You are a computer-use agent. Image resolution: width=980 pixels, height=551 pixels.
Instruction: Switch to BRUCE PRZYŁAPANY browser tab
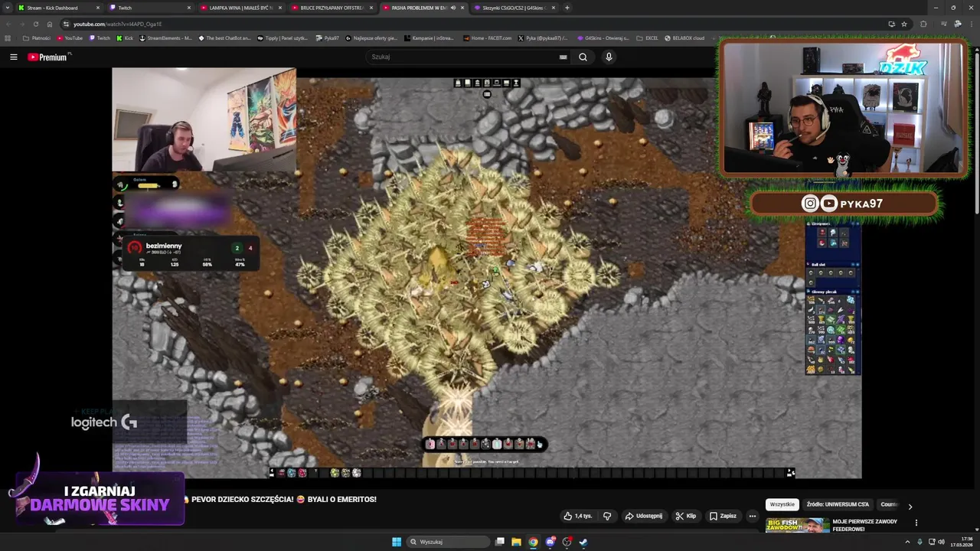coord(332,8)
